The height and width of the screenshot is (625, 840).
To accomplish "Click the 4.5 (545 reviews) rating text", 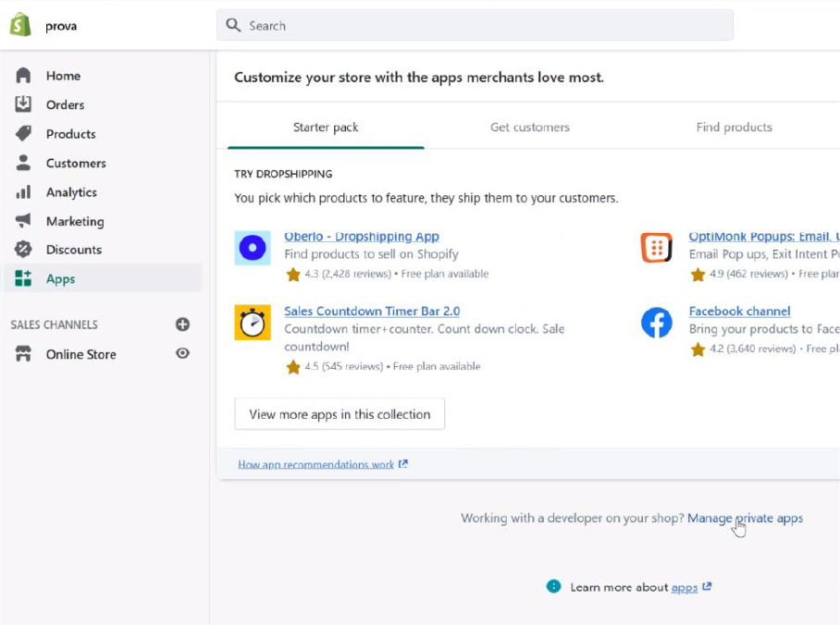I will tap(344, 366).
